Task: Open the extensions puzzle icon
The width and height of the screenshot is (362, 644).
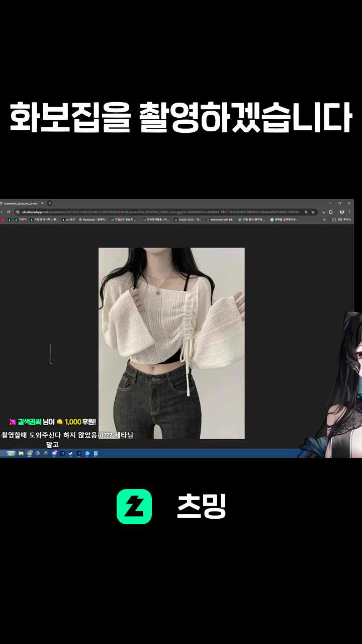Action: tap(330, 212)
